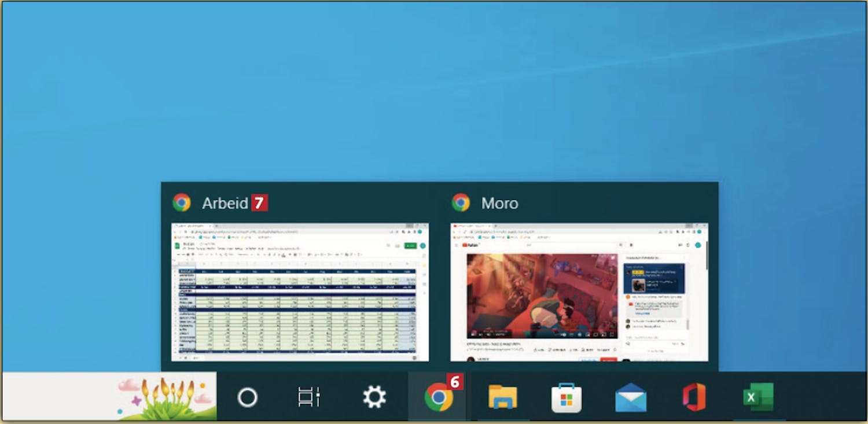Screen dimensions: 868x424
Task: Open Task View from the taskbar
Action: click(309, 397)
